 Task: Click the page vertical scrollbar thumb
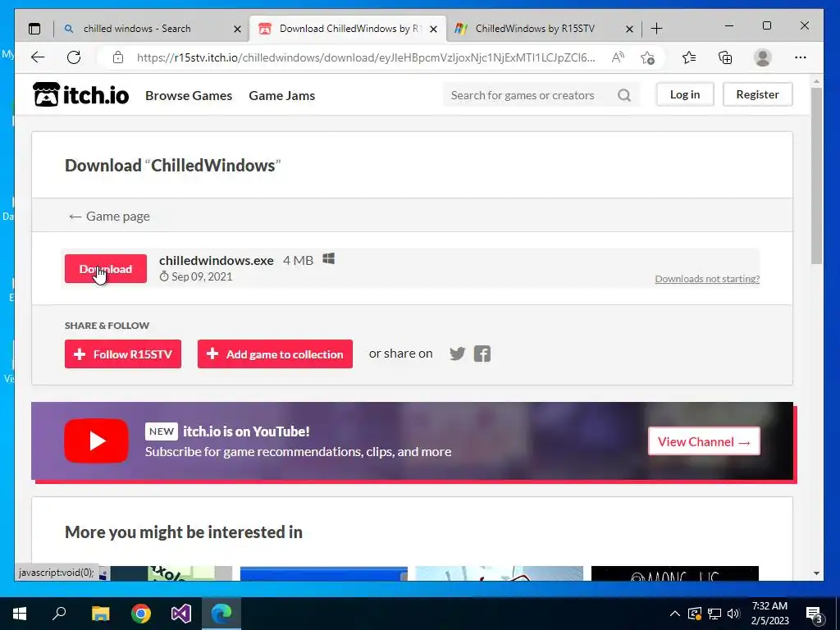pos(816,176)
